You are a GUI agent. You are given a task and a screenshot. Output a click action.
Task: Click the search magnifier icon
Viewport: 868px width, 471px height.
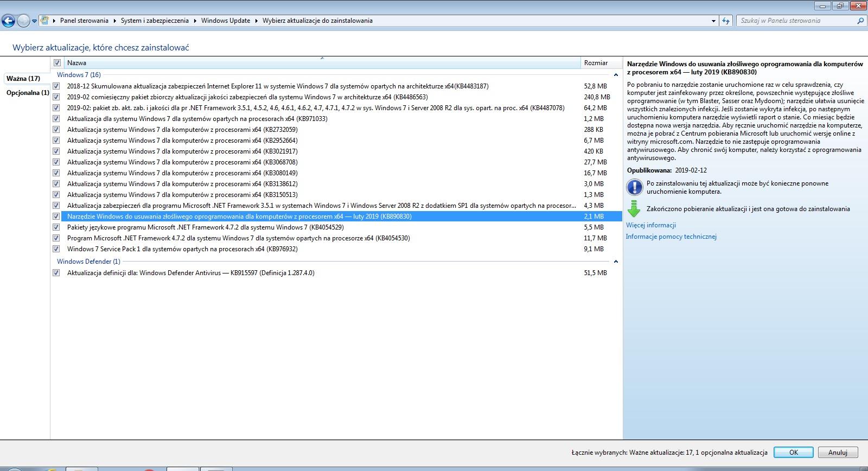(860, 21)
